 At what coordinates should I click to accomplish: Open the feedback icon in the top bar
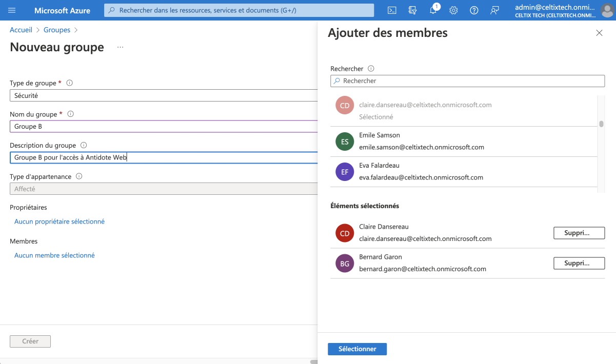pos(494,10)
